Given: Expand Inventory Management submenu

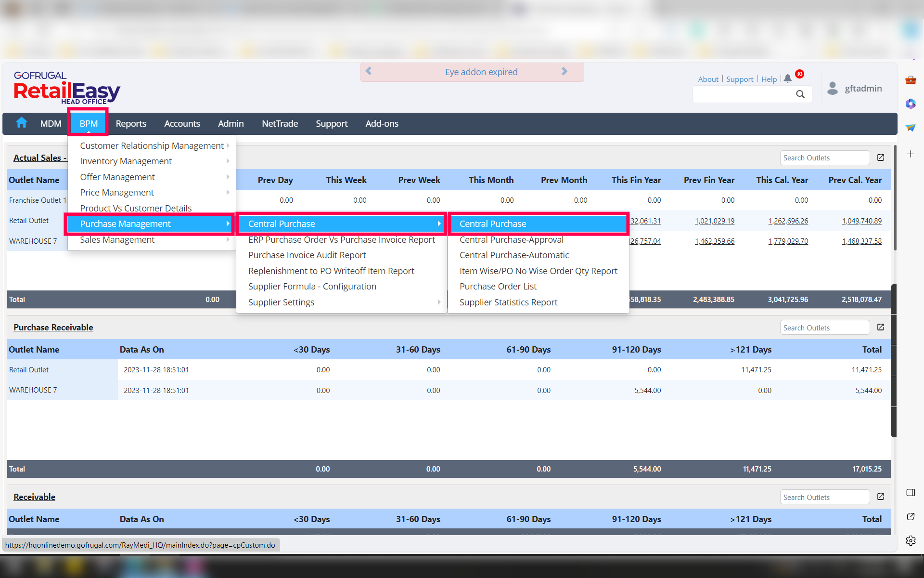Looking at the screenshot, I should tap(126, 161).
